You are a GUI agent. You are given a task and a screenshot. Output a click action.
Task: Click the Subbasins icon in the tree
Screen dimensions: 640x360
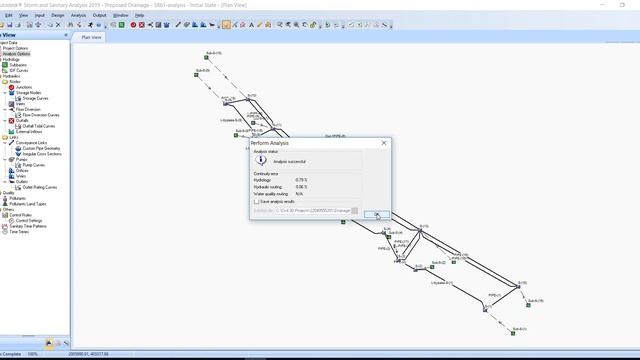click(x=5, y=65)
